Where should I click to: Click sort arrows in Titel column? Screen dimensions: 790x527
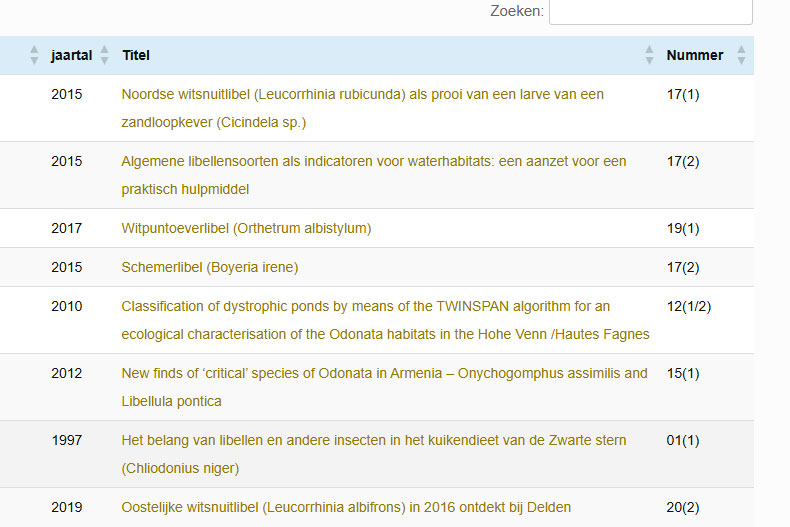pos(650,56)
